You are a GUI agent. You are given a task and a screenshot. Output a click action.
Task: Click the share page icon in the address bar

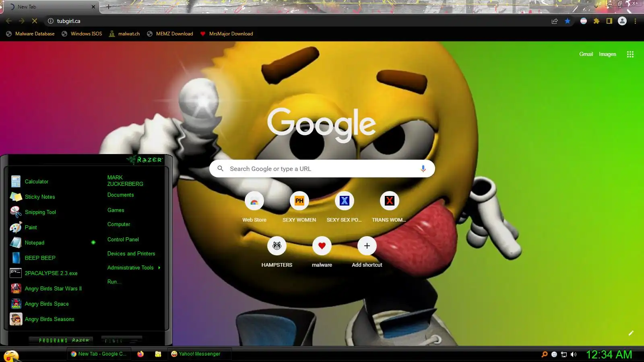555,21
